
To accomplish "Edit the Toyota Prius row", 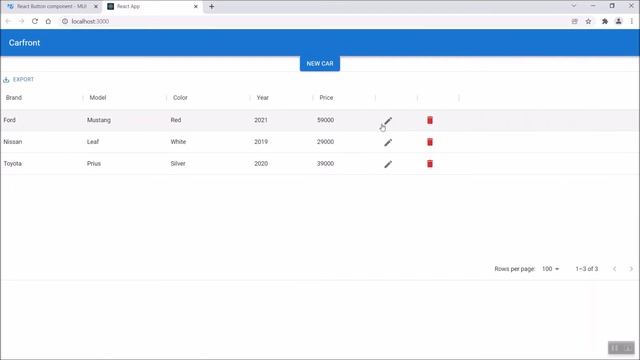I will pyautogui.click(x=388, y=164).
